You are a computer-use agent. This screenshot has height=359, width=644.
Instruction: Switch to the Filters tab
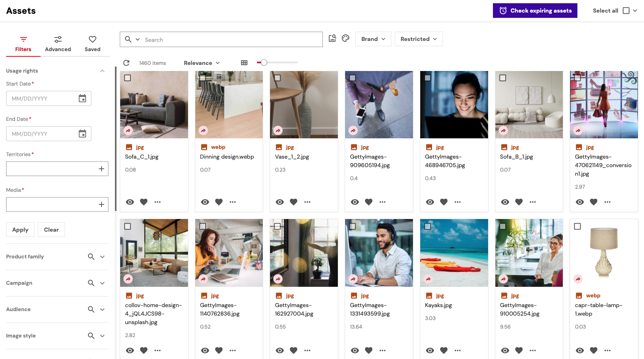[x=23, y=44]
